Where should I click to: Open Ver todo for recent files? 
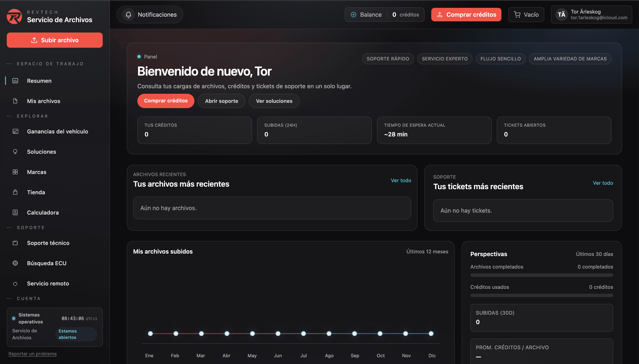401,180
